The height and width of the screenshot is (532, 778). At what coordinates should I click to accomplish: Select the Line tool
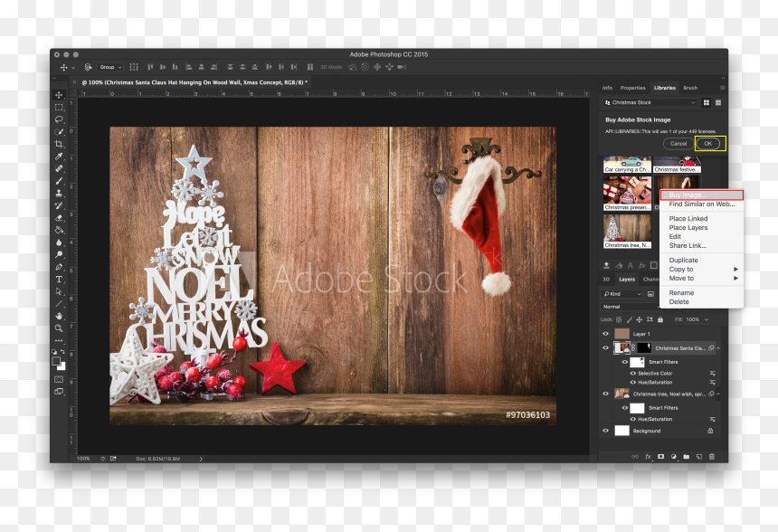point(59,304)
